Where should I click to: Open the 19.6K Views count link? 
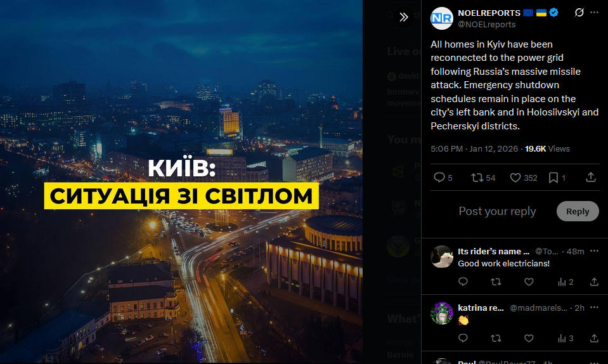[x=547, y=149]
